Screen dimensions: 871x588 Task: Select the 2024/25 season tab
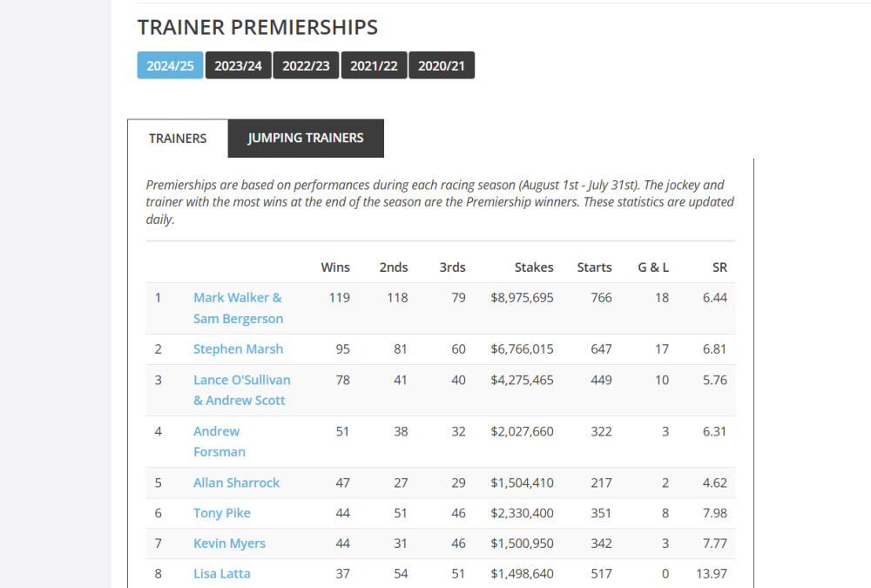170,66
